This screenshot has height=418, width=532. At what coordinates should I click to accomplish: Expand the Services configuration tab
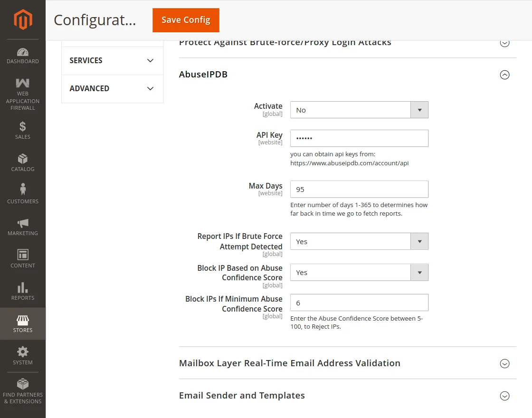coord(112,60)
